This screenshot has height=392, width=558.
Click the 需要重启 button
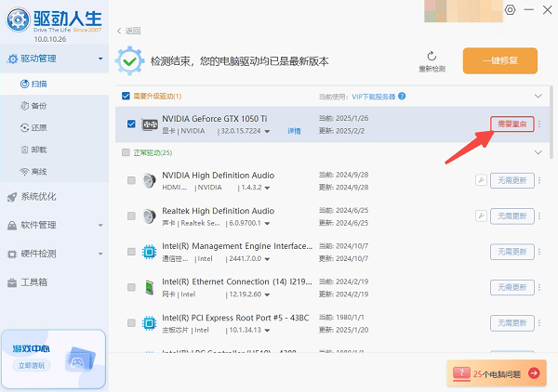click(511, 124)
